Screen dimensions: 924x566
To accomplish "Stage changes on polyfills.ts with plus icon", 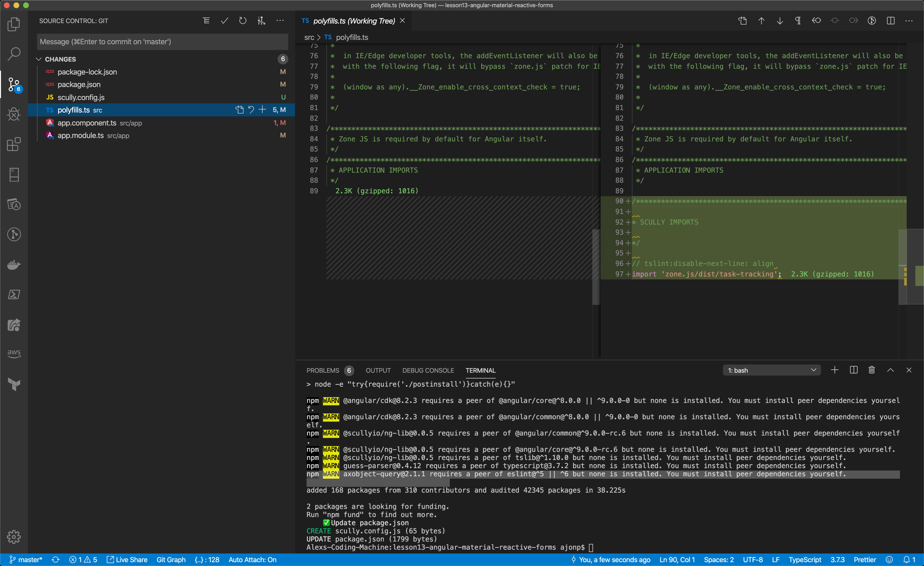I will coord(263,110).
